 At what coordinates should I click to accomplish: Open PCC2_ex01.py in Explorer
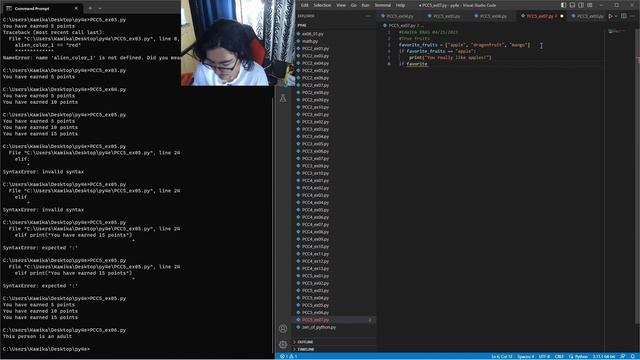pos(315,49)
